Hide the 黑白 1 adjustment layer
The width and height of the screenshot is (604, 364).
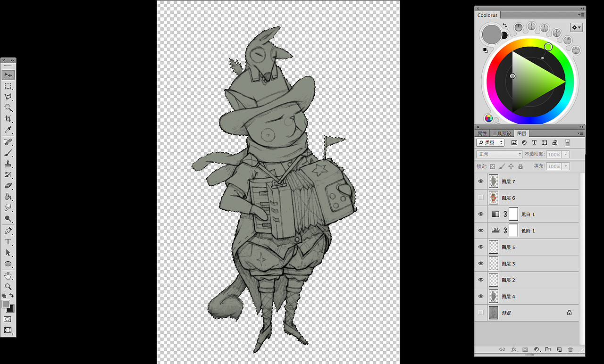481,214
